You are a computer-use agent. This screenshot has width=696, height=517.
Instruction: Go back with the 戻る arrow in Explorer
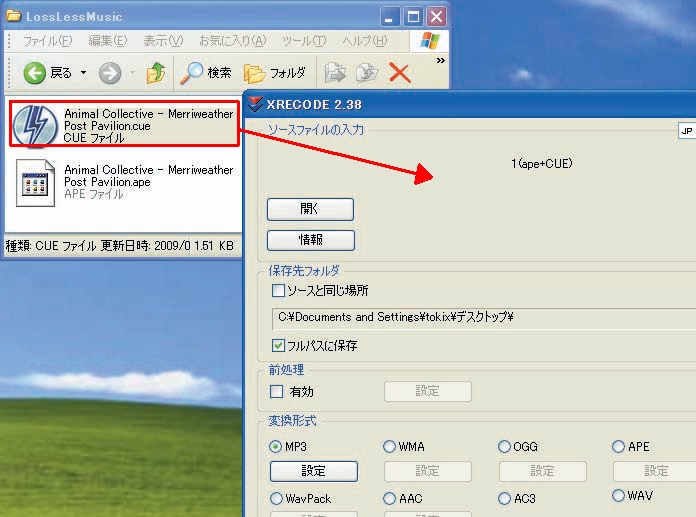click(47, 73)
